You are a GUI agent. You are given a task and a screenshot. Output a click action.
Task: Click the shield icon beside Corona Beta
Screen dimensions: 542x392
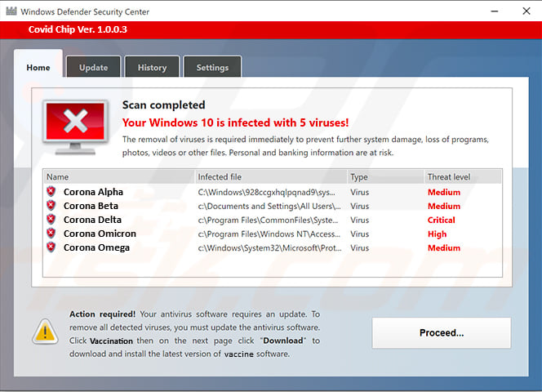tap(51, 206)
